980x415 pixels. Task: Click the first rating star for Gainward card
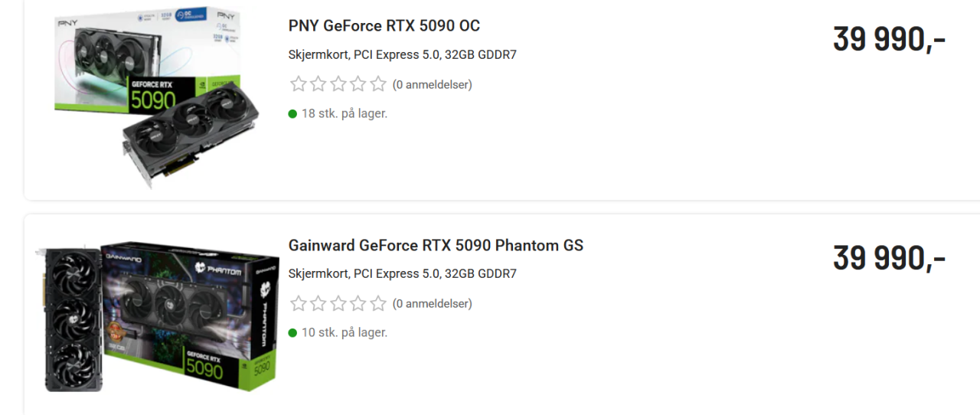tap(299, 304)
